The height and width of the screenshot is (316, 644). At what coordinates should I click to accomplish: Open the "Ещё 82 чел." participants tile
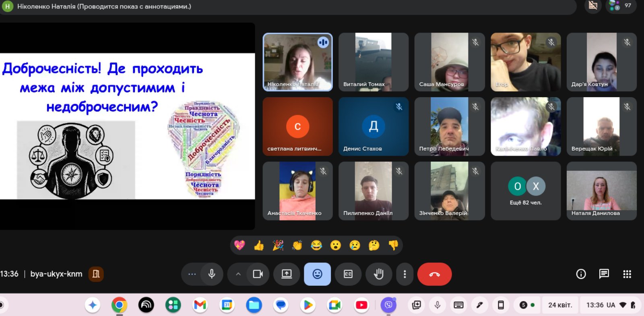(525, 191)
